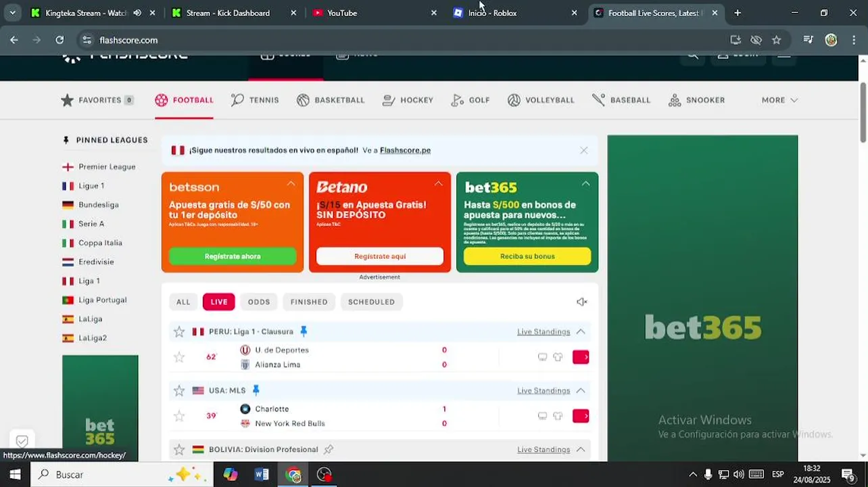Select the Basketball sport tab
The height and width of the screenshot is (487, 868).
pyautogui.click(x=331, y=100)
